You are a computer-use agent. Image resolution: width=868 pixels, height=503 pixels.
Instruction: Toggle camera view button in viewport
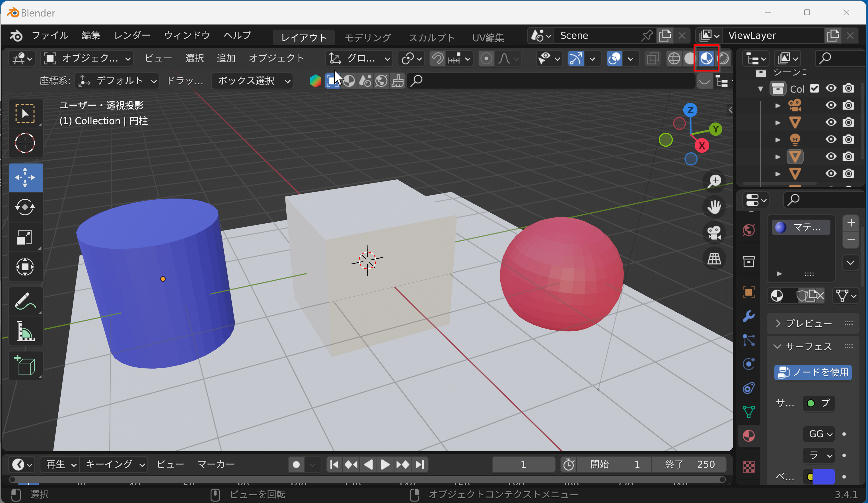(x=714, y=233)
